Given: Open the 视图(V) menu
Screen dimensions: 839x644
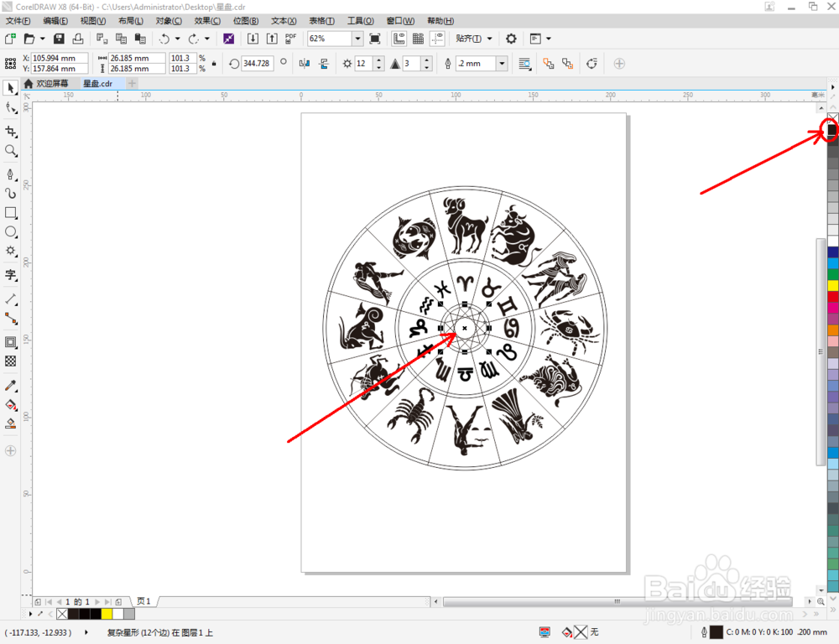Looking at the screenshot, I should (92, 21).
